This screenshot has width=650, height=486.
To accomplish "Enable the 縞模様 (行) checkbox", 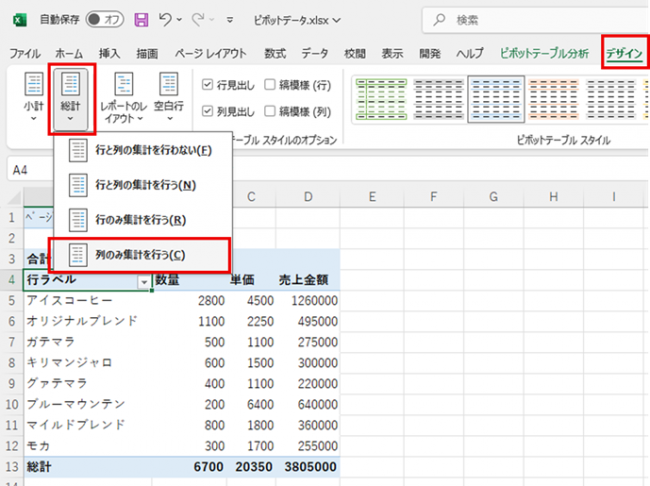I will click(x=270, y=85).
